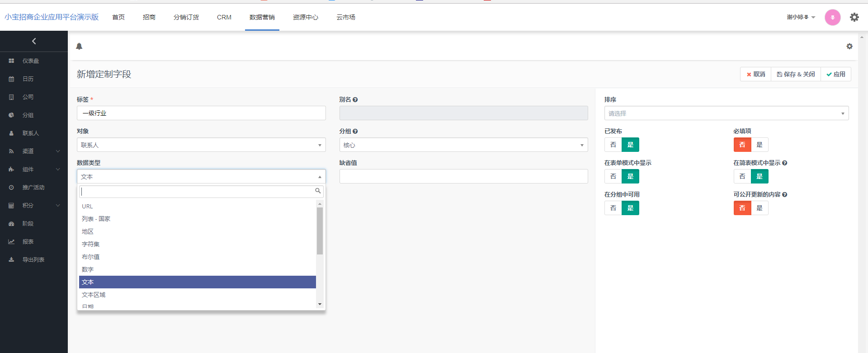Click the help icon next to 别名
The image size is (868, 353).
355,99
